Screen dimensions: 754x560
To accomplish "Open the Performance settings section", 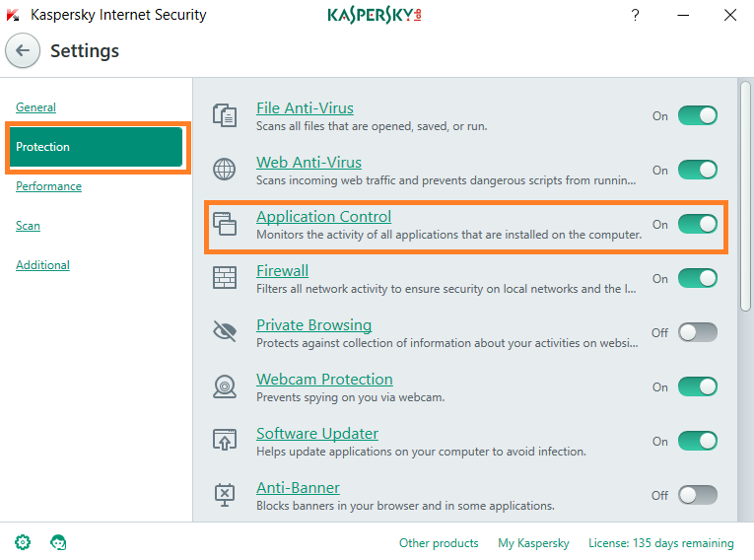I will pyautogui.click(x=48, y=186).
